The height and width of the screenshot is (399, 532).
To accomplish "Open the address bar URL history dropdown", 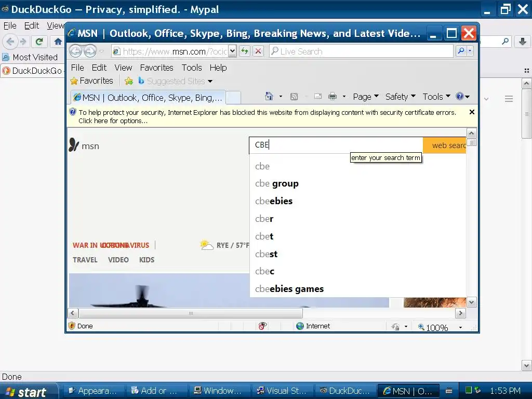I will pyautogui.click(x=232, y=51).
